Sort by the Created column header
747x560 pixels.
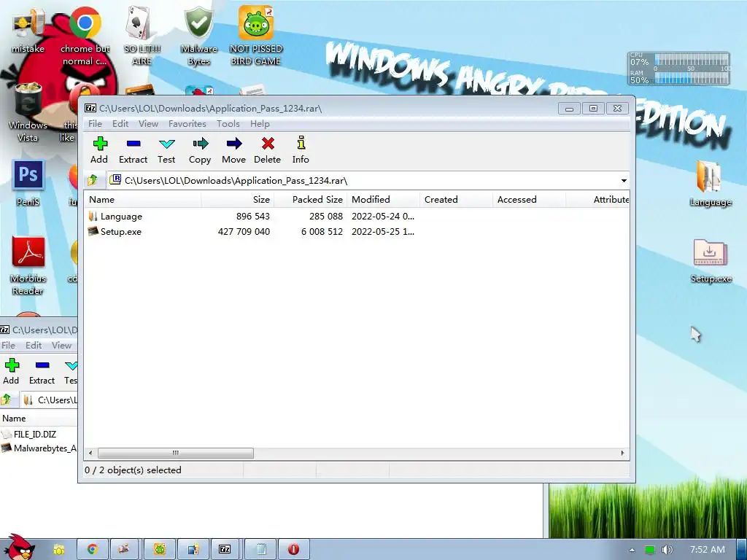coord(457,200)
